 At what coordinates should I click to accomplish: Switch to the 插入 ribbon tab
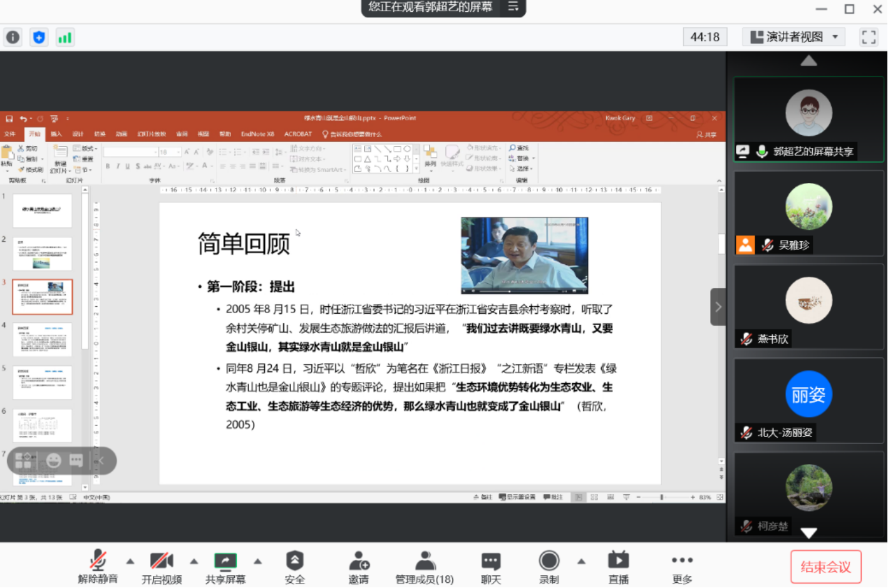(x=56, y=133)
